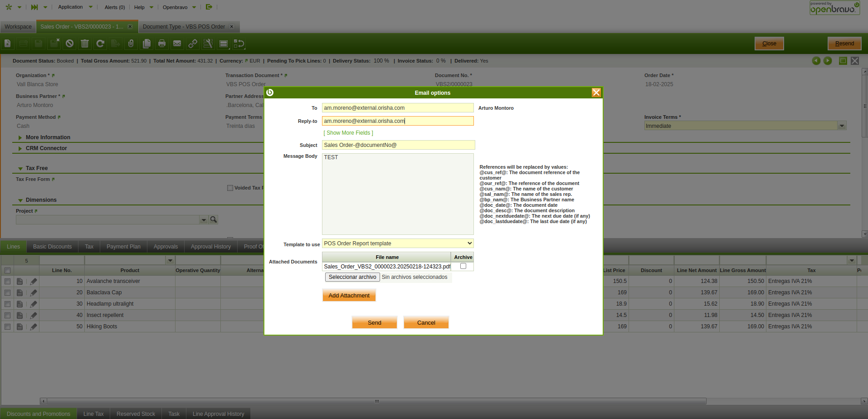Click into the Subject input field
This screenshot has width=868, height=419.
point(398,145)
